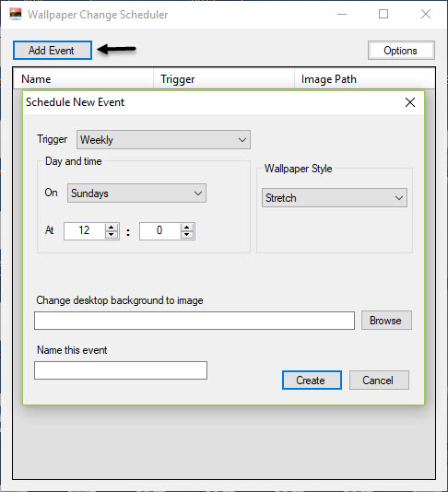Expand the day dropdown showing Sundays
The height and width of the screenshot is (492, 448).
tap(136, 193)
